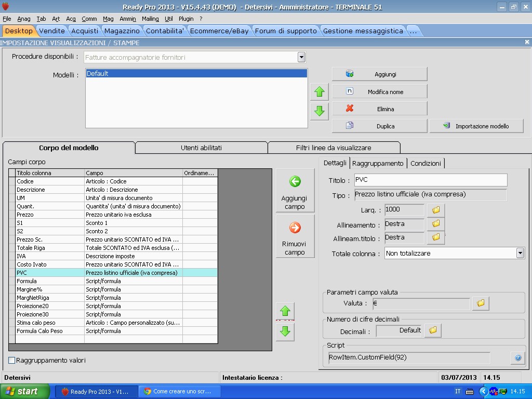
Task: Open the Windows start button
Action: [24, 392]
